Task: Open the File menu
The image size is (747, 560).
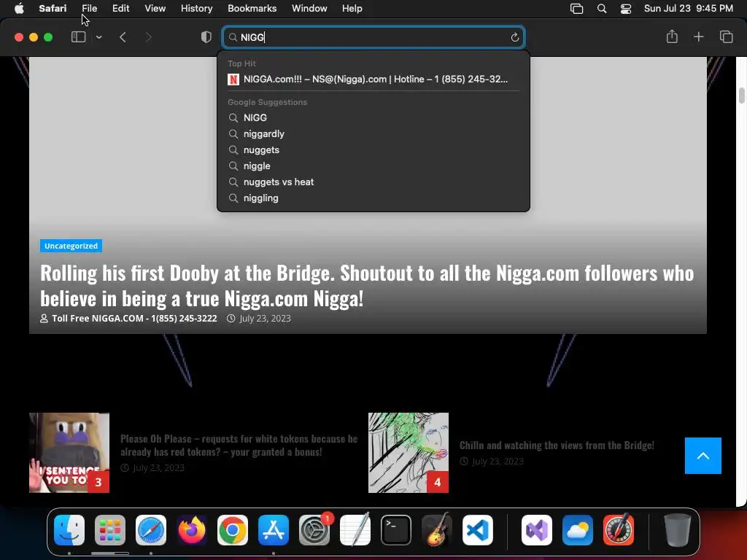Action: [x=89, y=9]
